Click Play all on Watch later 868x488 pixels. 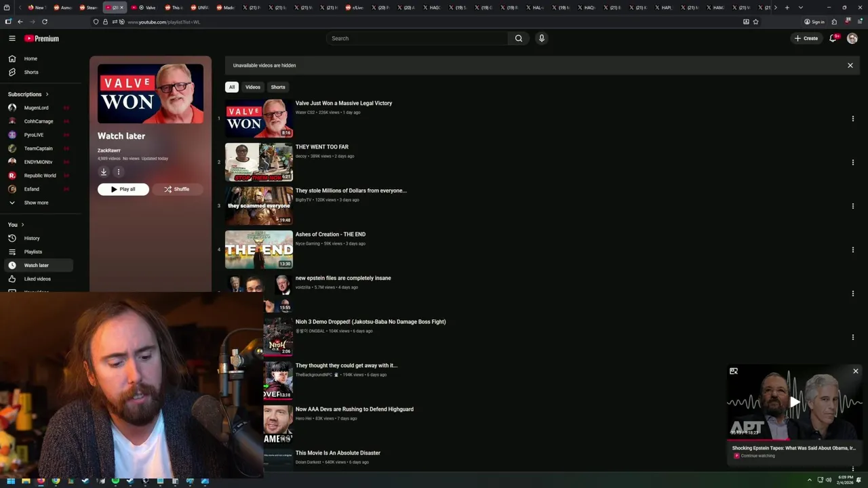[123, 189]
